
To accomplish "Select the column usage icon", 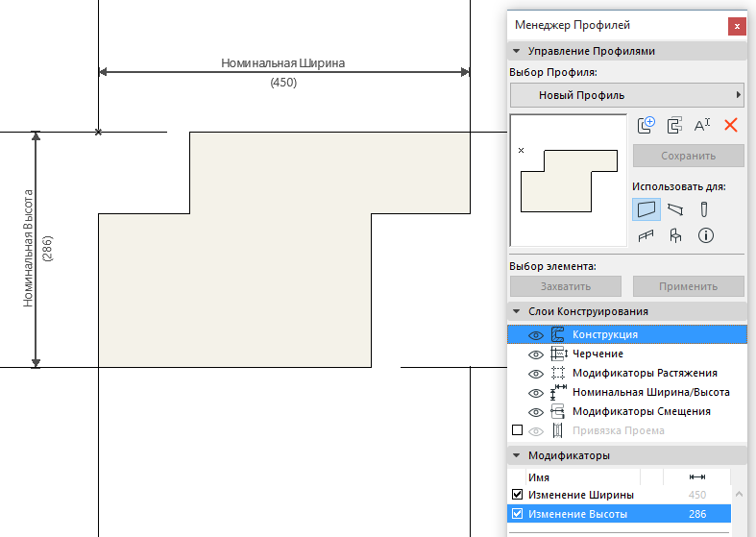I will [x=704, y=209].
